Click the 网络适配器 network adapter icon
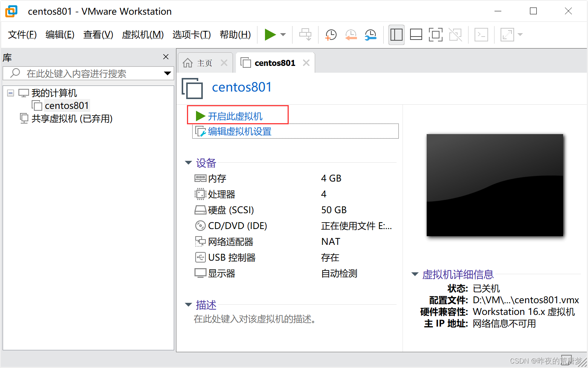The image size is (588, 368). [200, 241]
